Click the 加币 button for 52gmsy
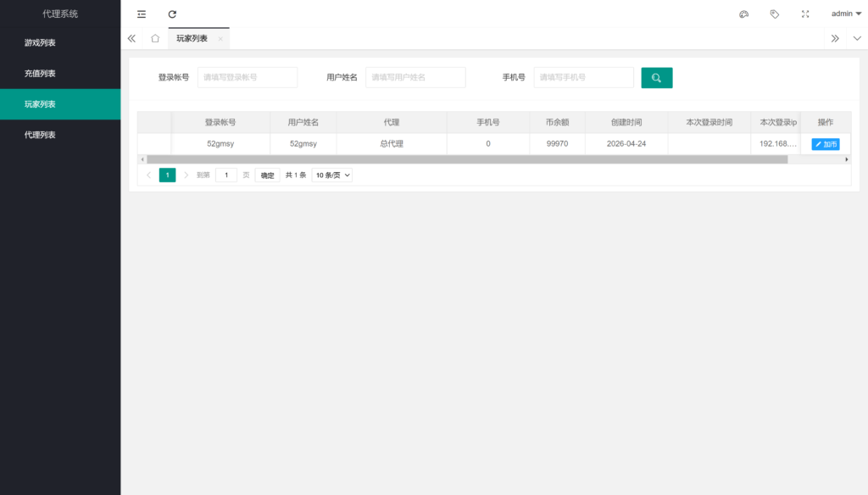The height and width of the screenshot is (495, 868). coord(826,144)
